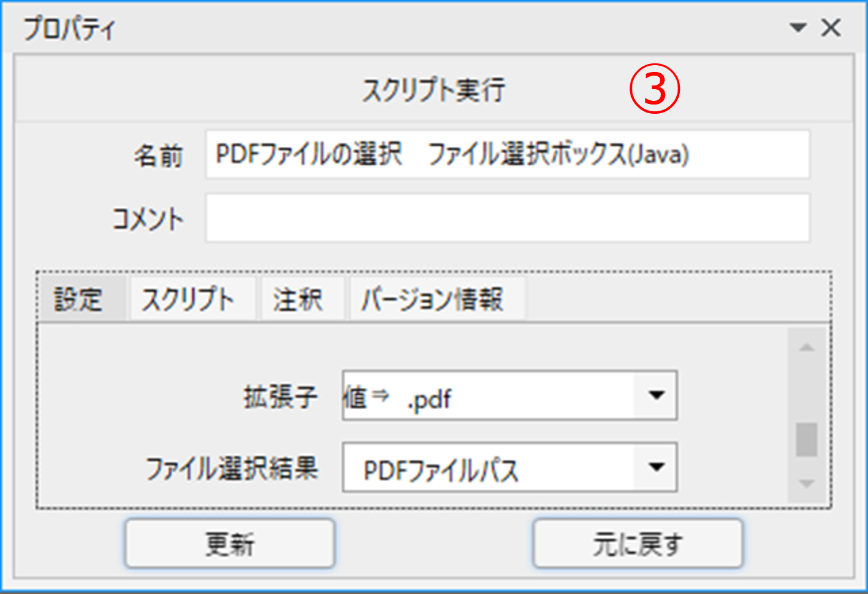Click the 名前 text field
The image size is (868, 594).
(507, 154)
